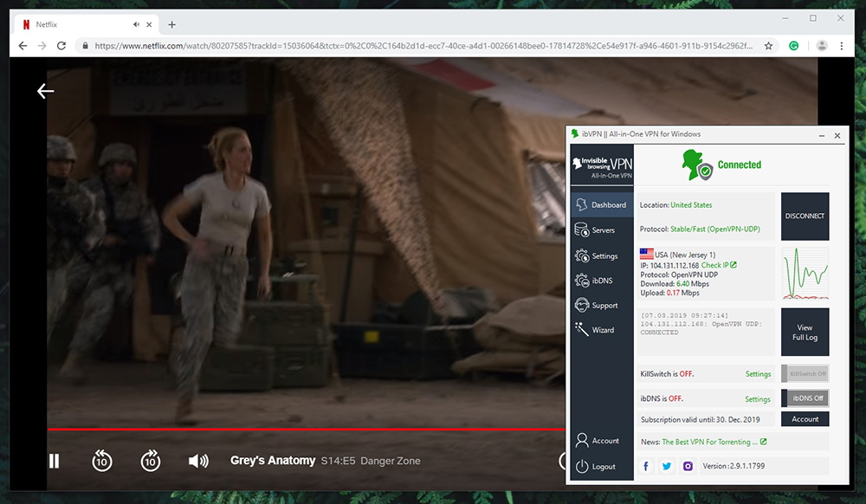Viewport: 866px width, 504px height.
Task: Click the browser forward arrow
Action: tap(42, 46)
